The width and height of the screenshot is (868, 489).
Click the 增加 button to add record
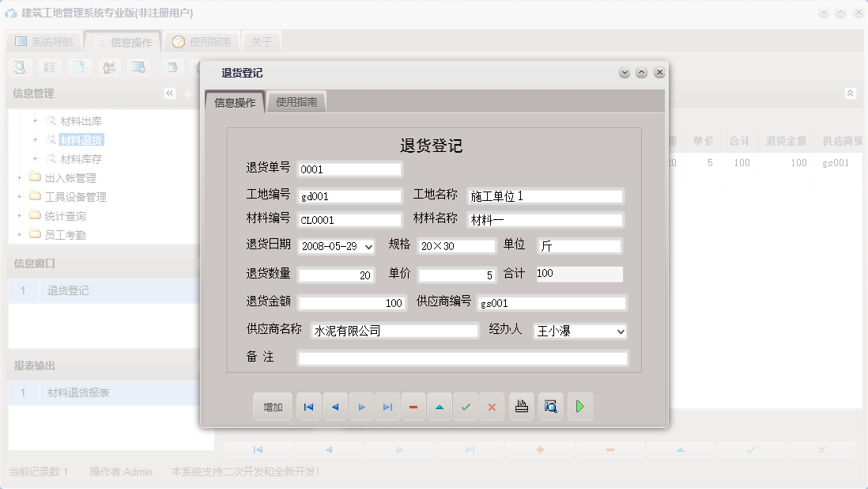click(272, 406)
